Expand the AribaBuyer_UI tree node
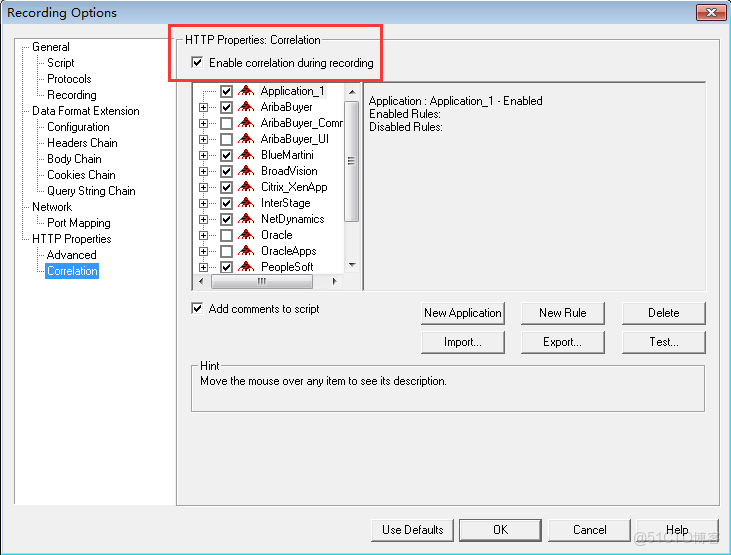The image size is (731, 555). [203, 139]
